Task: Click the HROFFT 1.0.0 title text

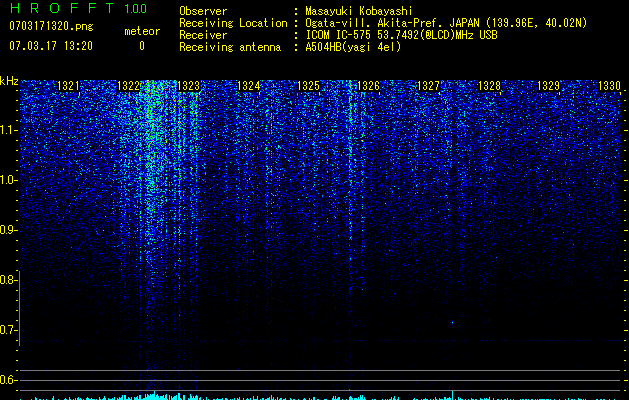Action: pyautogui.click(x=78, y=8)
